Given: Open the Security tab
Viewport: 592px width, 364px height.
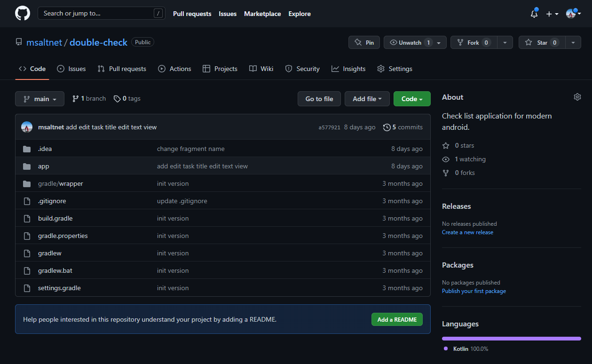Looking at the screenshot, I should tap(302, 69).
